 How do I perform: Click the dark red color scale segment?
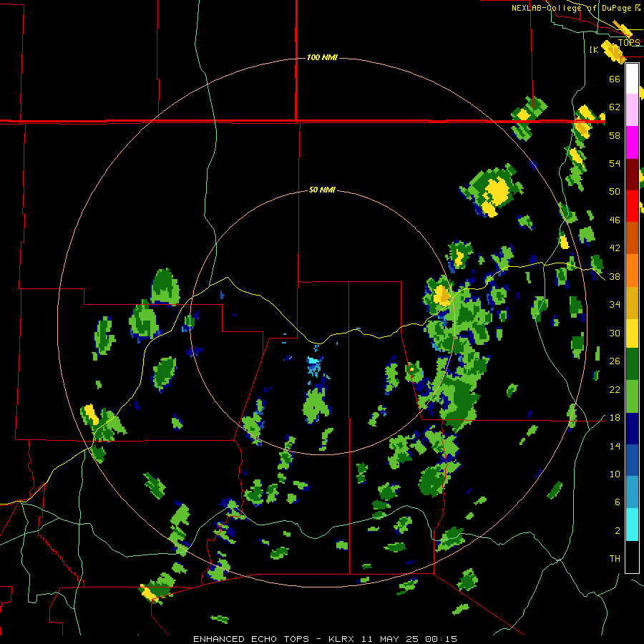click(x=632, y=175)
